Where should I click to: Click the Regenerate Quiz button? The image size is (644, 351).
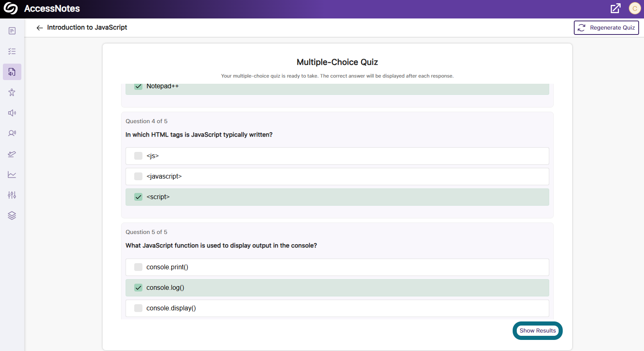pos(606,28)
